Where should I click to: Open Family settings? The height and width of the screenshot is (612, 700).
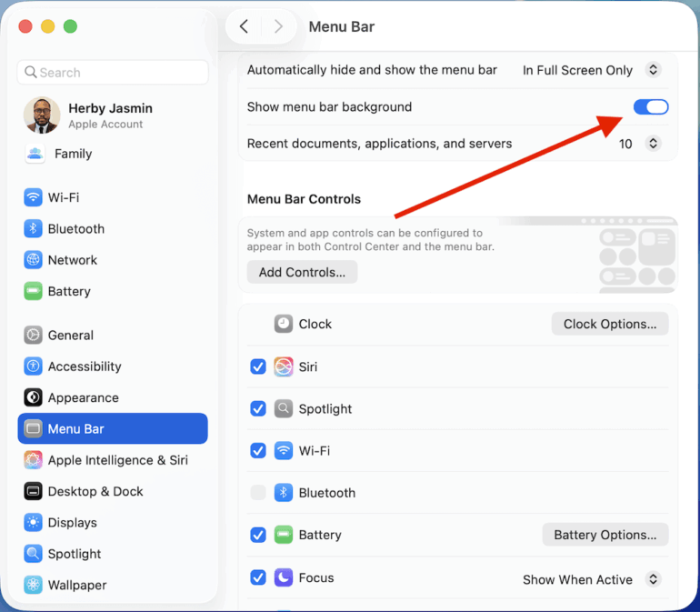(113, 154)
